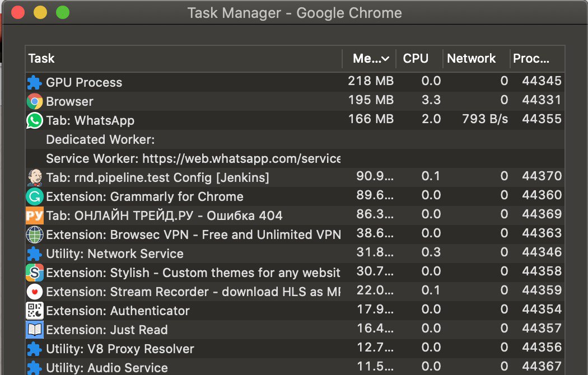This screenshot has width=588, height=375.
Task: Select the GPU Process row name
Action: (84, 82)
